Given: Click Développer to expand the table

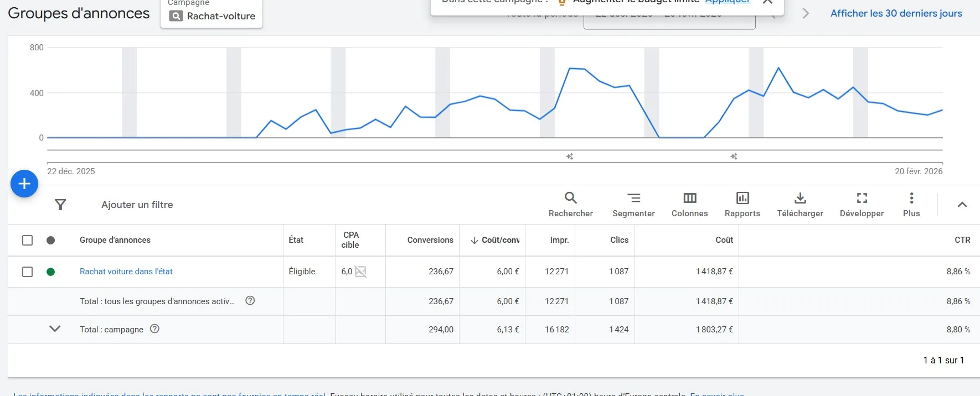Looking at the screenshot, I should pyautogui.click(x=862, y=205).
